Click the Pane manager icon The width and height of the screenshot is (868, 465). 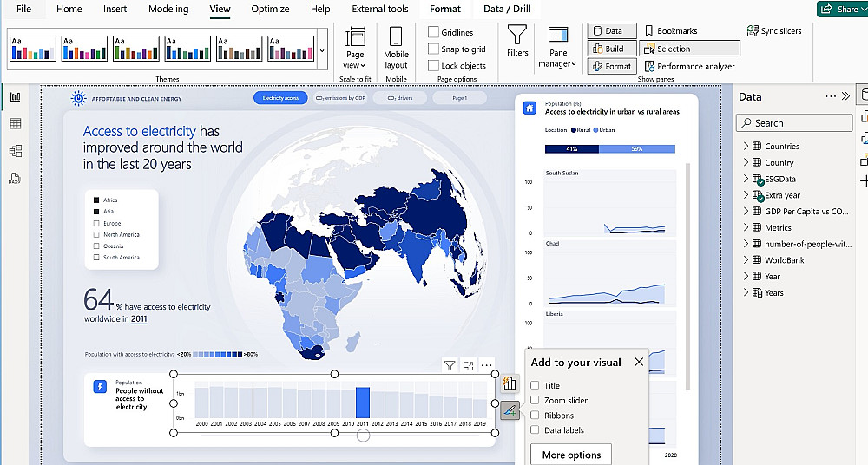pyautogui.click(x=558, y=35)
